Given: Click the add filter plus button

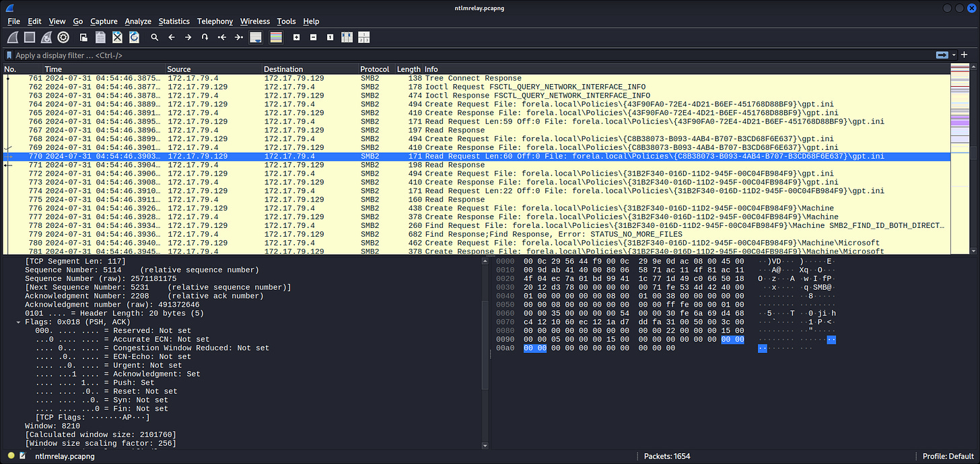Looking at the screenshot, I should click(965, 55).
